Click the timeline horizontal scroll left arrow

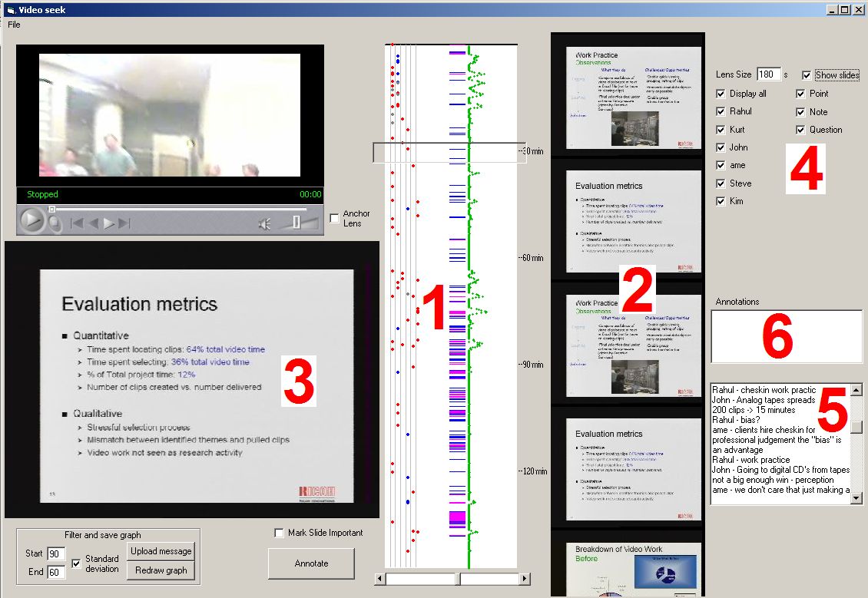pos(379,579)
